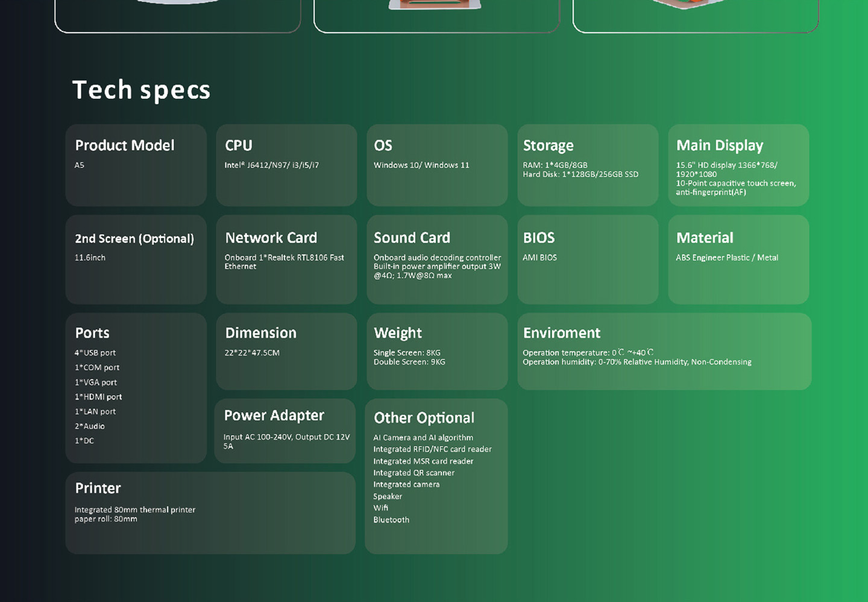Click the Power Adapter heading
The image size is (868, 602).
click(x=274, y=416)
